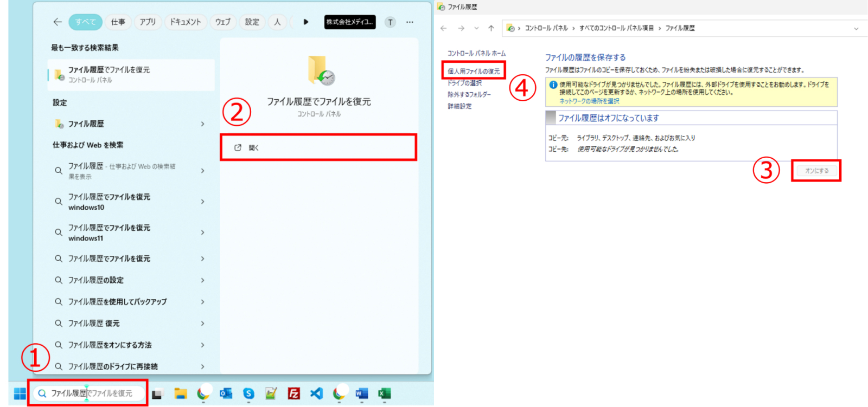Expand the ファイル履歴を使用してバックアップ chevron
Image resolution: width=868 pixels, height=407 pixels.
pos(202,302)
